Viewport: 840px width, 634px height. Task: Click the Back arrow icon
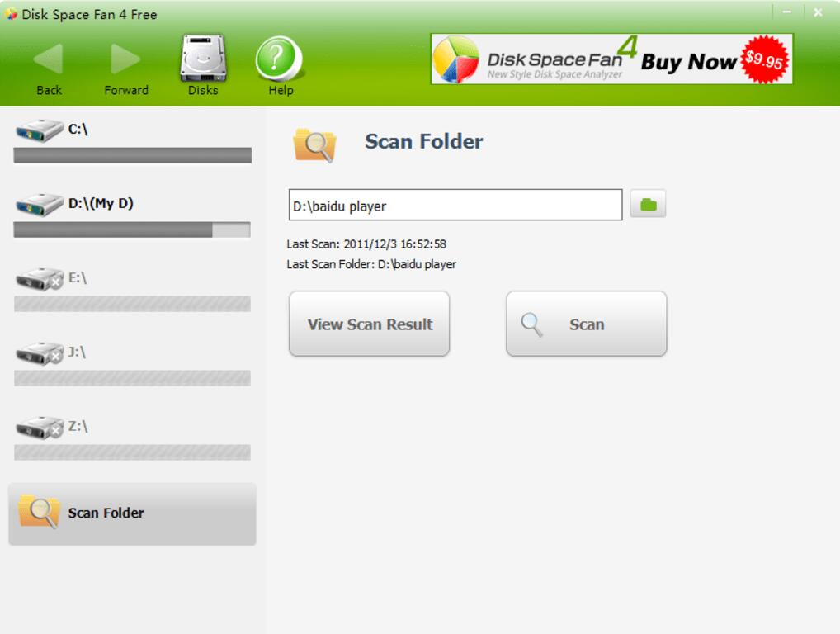(49, 59)
